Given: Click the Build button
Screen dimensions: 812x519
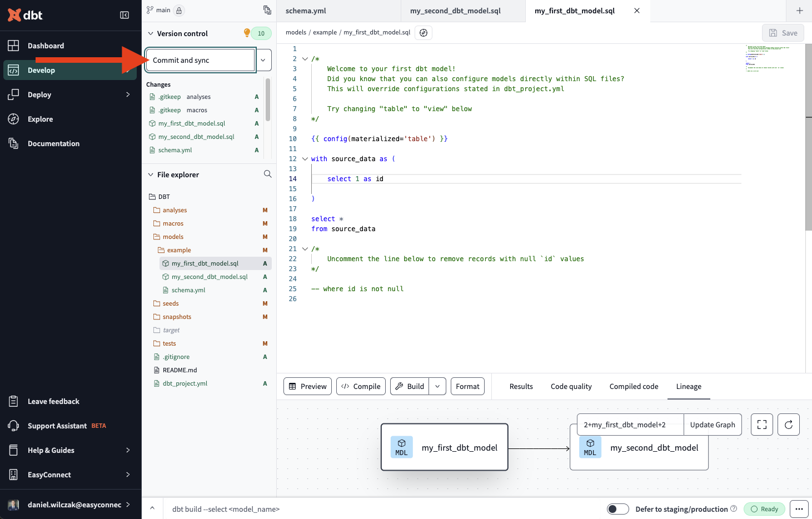Looking at the screenshot, I should [410, 386].
